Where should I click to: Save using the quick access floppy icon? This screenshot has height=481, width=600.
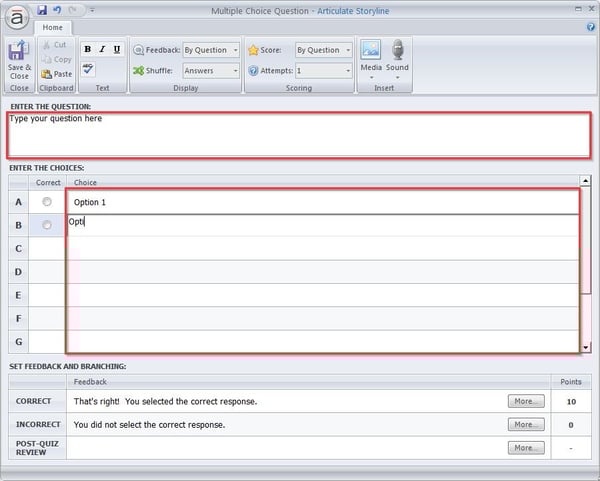point(42,10)
